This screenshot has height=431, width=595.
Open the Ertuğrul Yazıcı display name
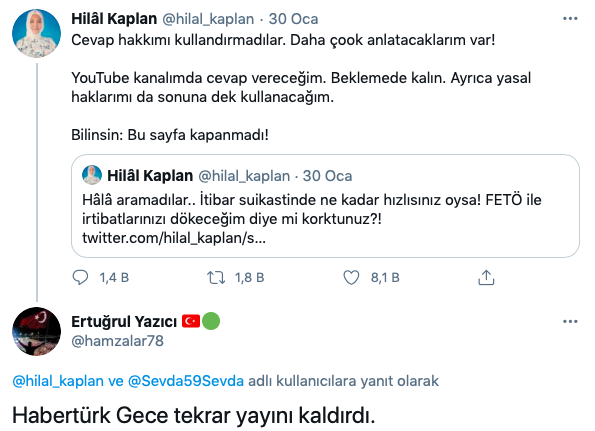(x=124, y=322)
